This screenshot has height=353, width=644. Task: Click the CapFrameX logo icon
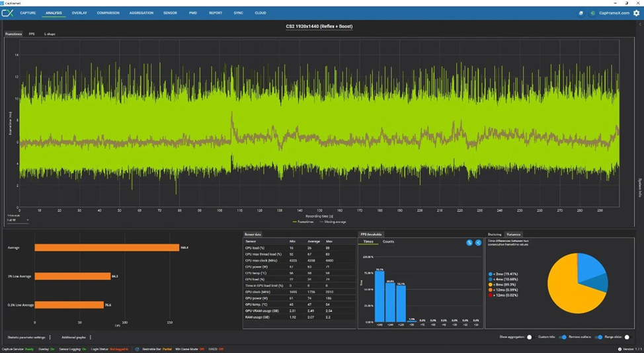tap(7, 13)
